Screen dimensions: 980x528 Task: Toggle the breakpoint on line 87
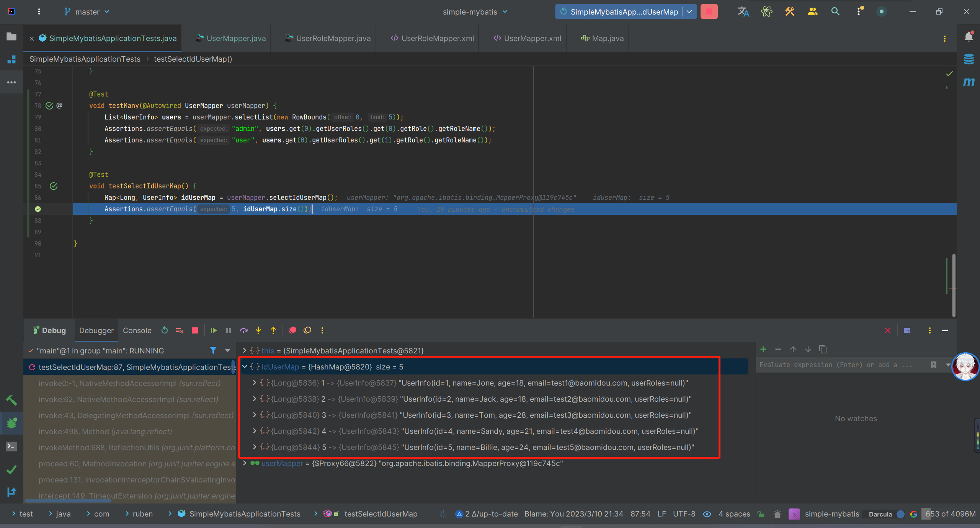click(x=38, y=209)
